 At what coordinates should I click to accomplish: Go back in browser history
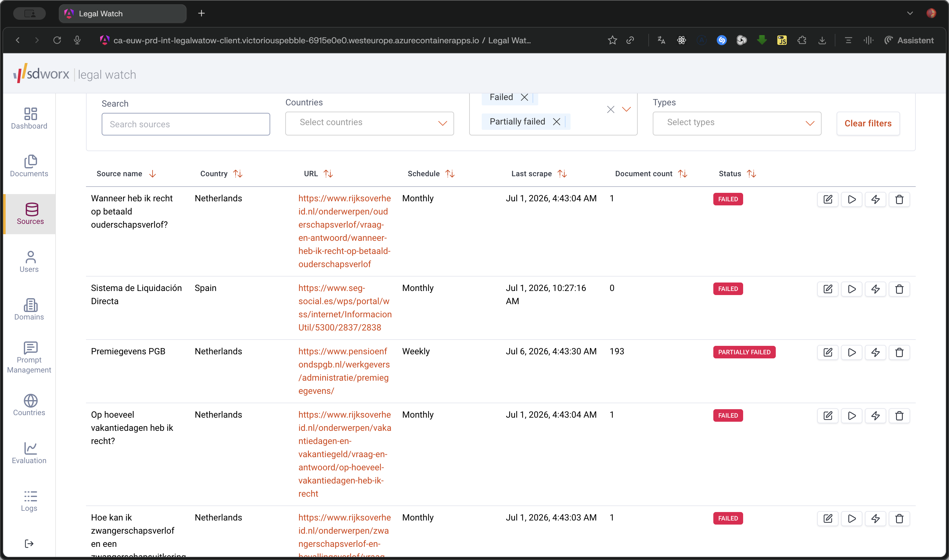coord(17,40)
